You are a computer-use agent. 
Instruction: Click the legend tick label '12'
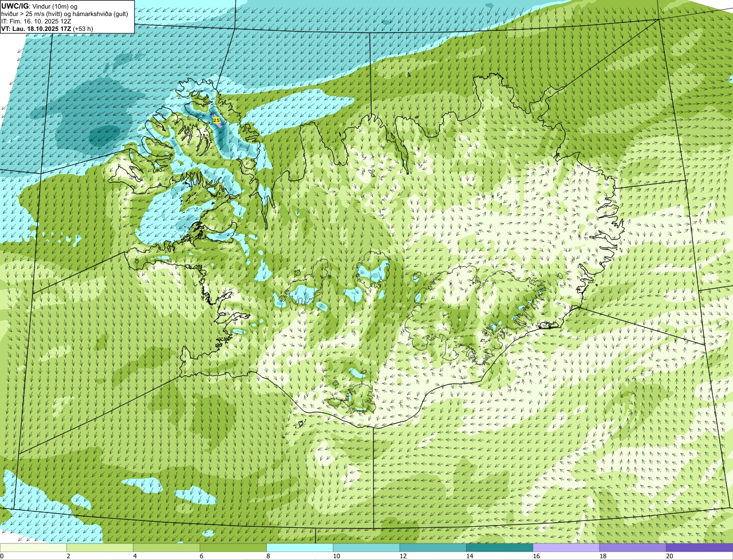coord(403,556)
